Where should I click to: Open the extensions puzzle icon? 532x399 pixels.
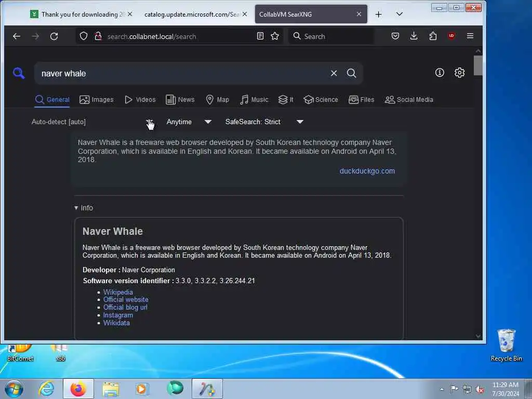(x=433, y=36)
